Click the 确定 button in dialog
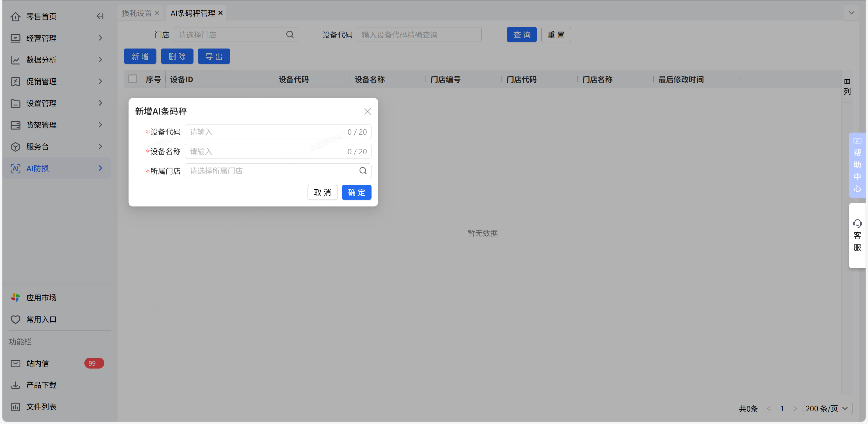 (356, 193)
